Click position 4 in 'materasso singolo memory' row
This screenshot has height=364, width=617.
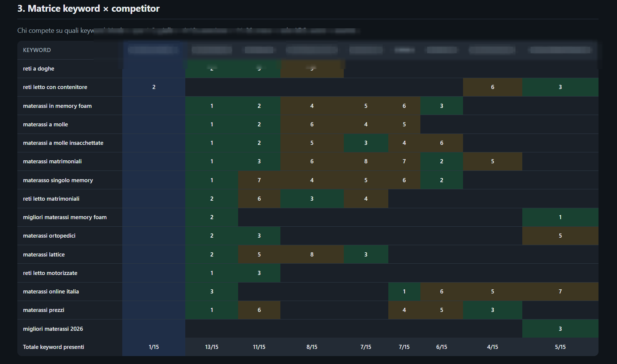click(x=312, y=180)
